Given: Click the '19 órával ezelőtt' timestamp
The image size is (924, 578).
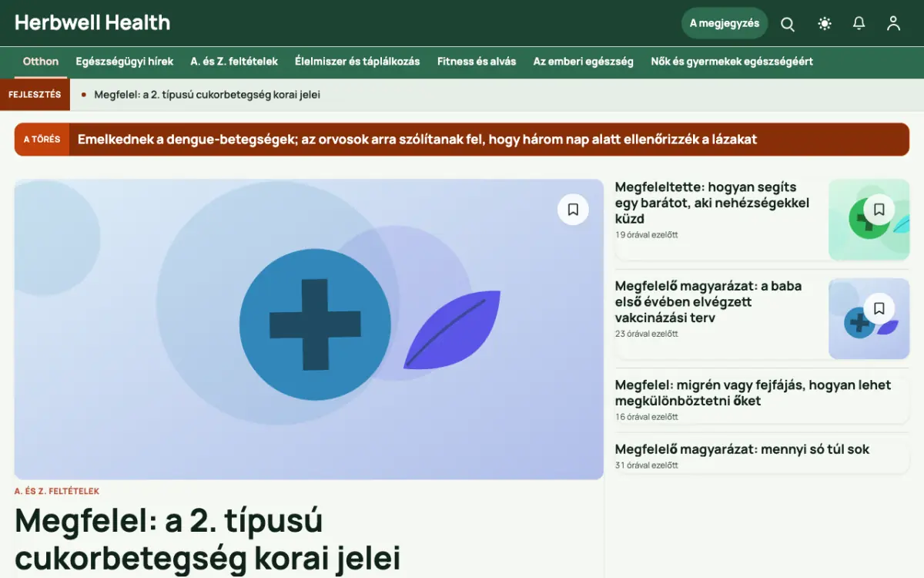Looking at the screenshot, I should pos(647,235).
